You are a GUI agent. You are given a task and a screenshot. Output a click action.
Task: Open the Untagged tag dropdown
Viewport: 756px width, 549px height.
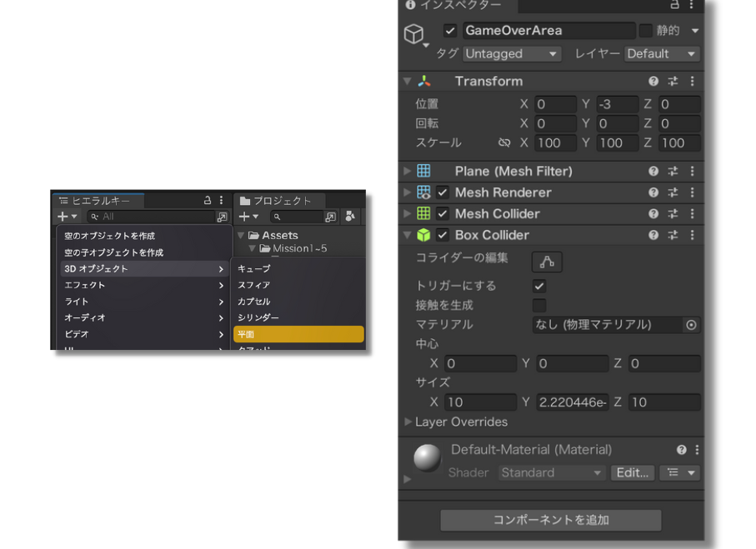(x=512, y=53)
